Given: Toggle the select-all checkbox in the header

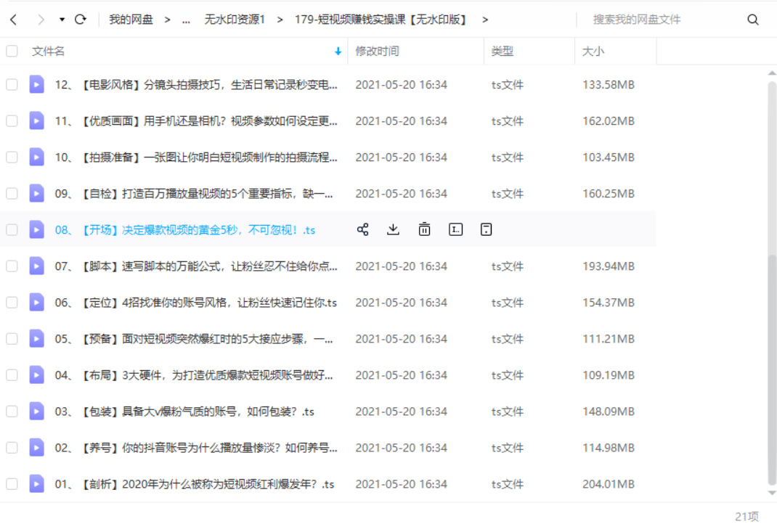Looking at the screenshot, I should (x=12, y=51).
